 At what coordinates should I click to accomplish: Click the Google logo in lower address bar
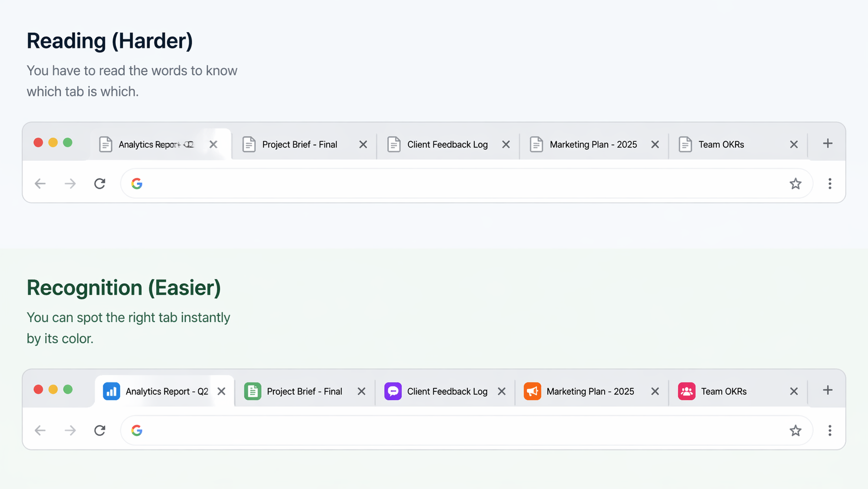tap(137, 430)
